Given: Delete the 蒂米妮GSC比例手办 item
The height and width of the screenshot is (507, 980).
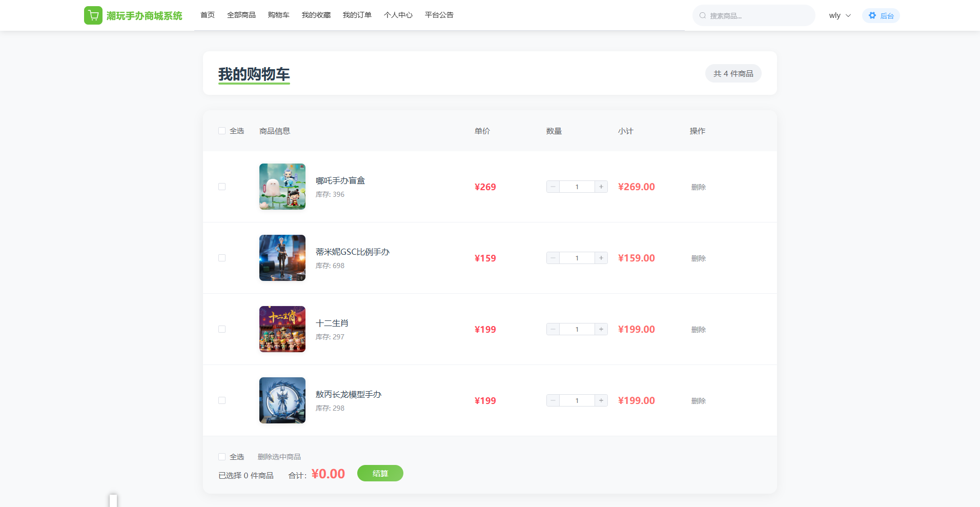Looking at the screenshot, I should [698, 258].
